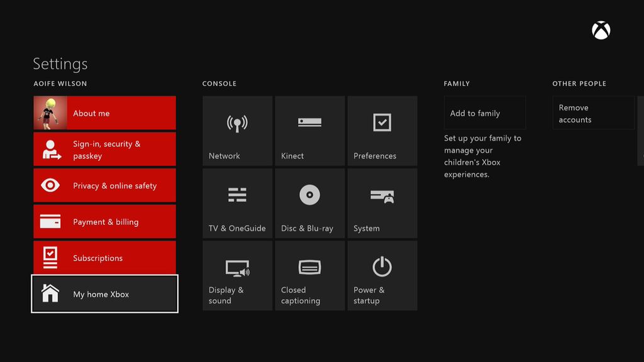Open Sign-in, security & passkey settings
The height and width of the screenshot is (362, 644).
(x=104, y=149)
